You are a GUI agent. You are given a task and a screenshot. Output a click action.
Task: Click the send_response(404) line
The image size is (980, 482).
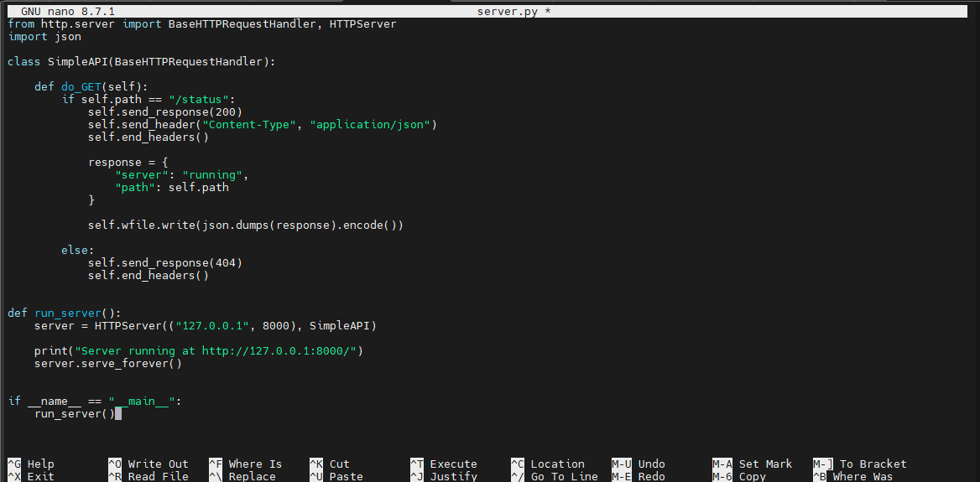point(165,263)
